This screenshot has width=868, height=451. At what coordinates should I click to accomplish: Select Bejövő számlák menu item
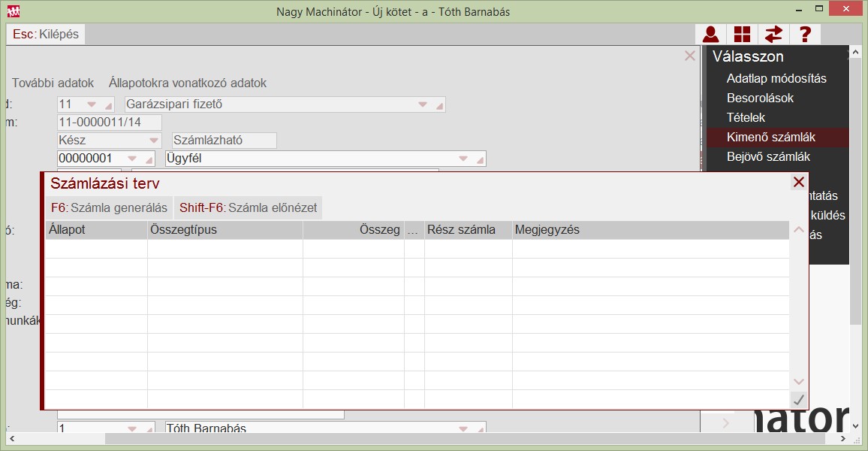[x=768, y=157]
